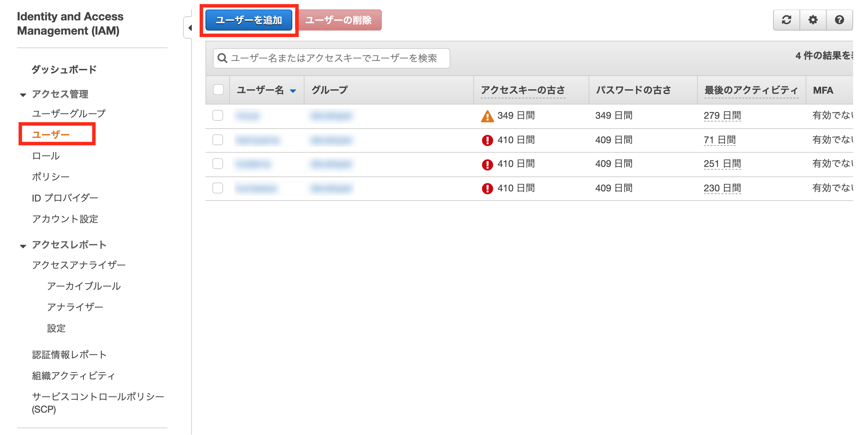Check the first user row checkbox
Viewport: 868px width, 435px height.
(x=218, y=115)
